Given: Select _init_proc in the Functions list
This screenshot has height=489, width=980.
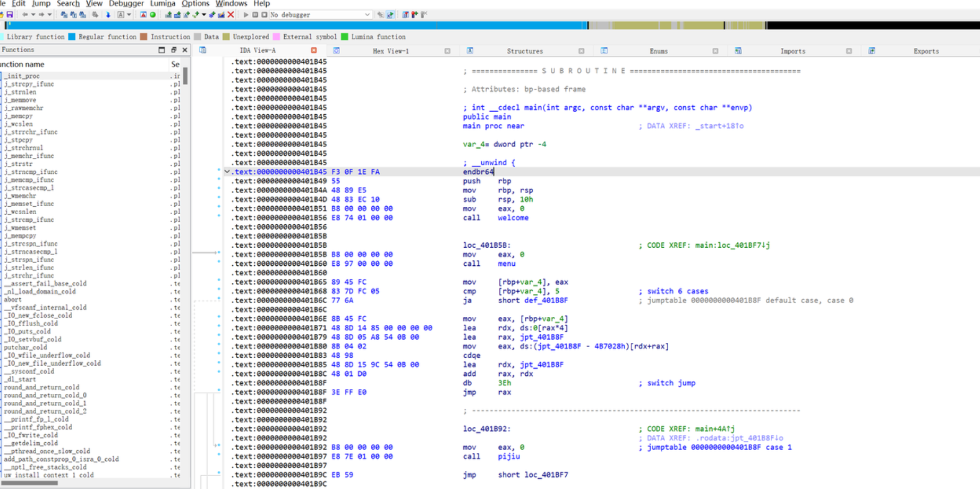Looking at the screenshot, I should tap(22, 76).
